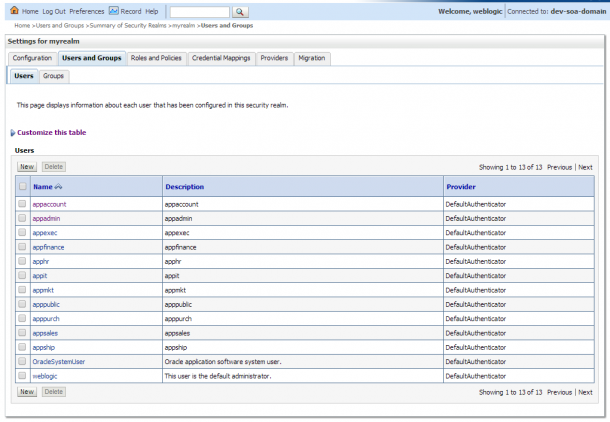610x422 pixels.
Task: Open the appadmin user link
Action: tap(46, 219)
